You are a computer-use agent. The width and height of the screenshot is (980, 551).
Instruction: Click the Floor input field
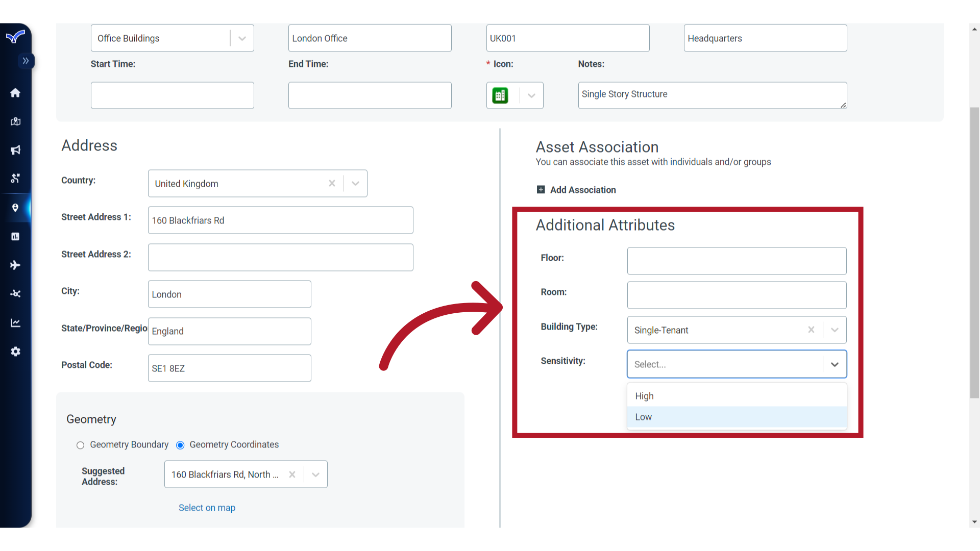point(737,261)
